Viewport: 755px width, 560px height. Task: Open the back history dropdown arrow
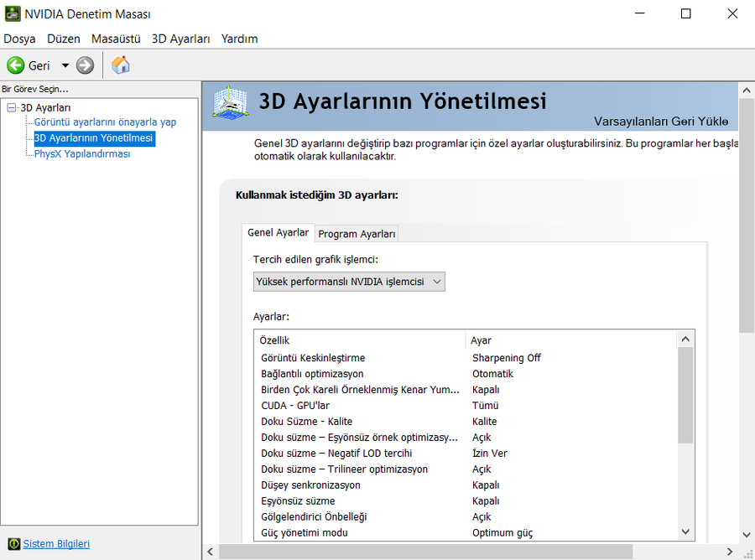tap(65, 65)
